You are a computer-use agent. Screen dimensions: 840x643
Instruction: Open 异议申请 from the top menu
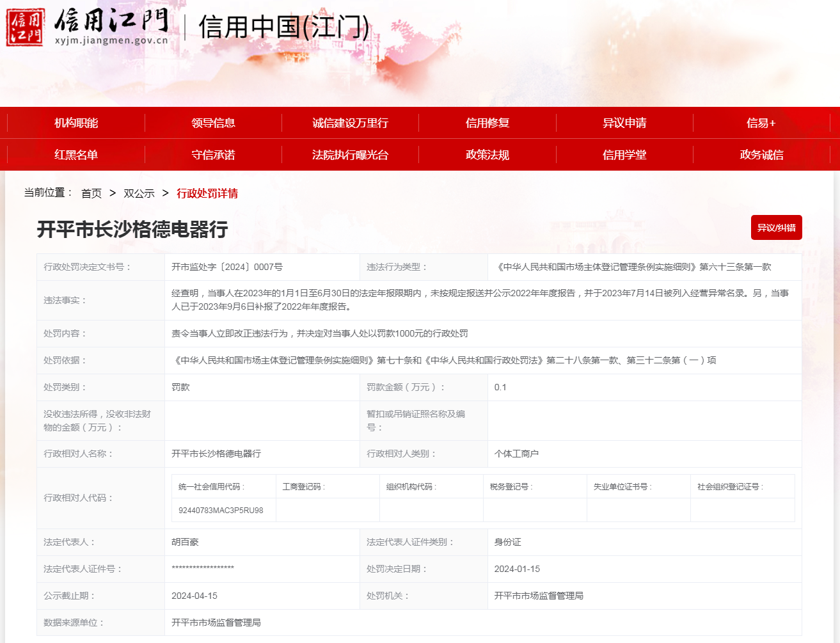[x=624, y=123]
